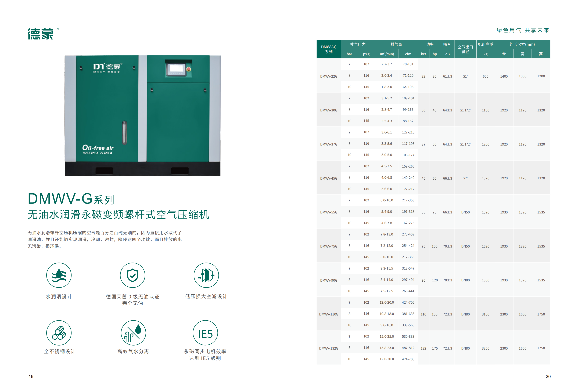Click the (m³/min) sub-header
This screenshot has height=392, width=578.
[x=387, y=54]
